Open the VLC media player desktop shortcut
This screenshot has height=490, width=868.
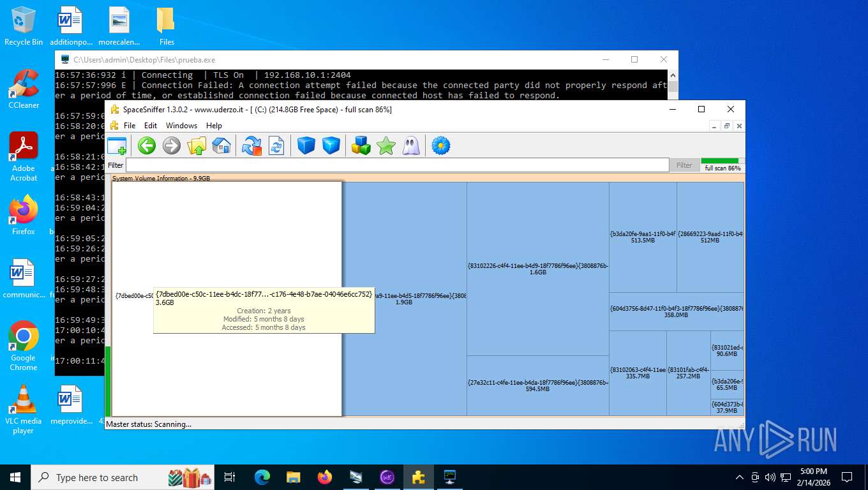pyautogui.click(x=24, y=409)
